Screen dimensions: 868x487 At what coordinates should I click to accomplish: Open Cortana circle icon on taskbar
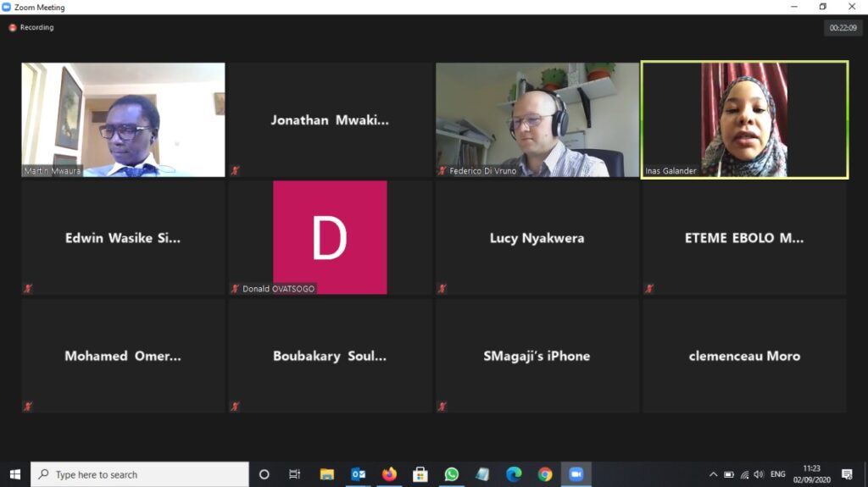pos(264,474)
